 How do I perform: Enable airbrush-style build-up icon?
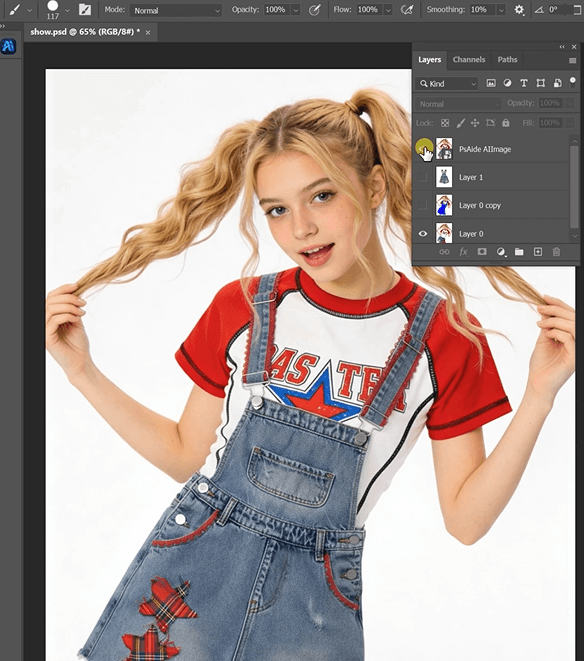pyautogui.click(x=407, y=10)
